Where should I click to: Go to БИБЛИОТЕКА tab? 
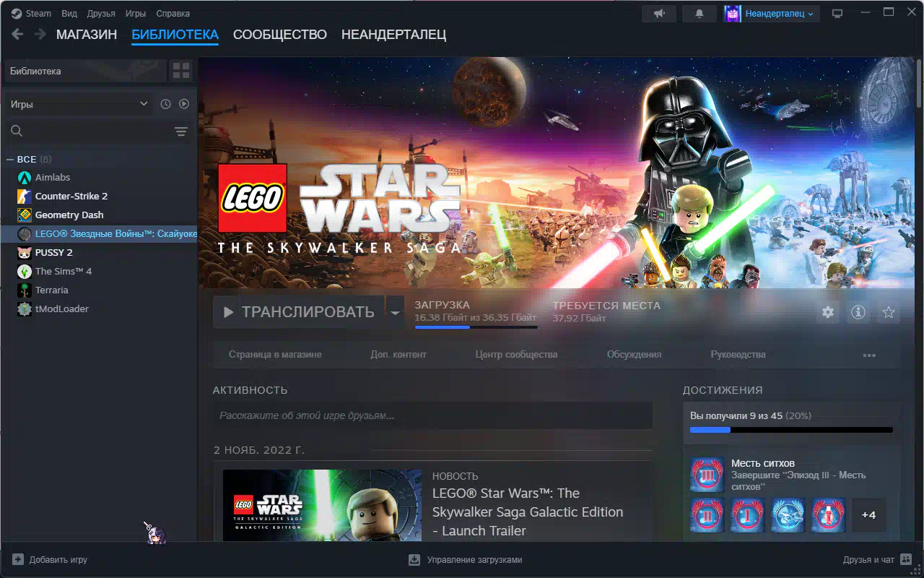point(175,35)
